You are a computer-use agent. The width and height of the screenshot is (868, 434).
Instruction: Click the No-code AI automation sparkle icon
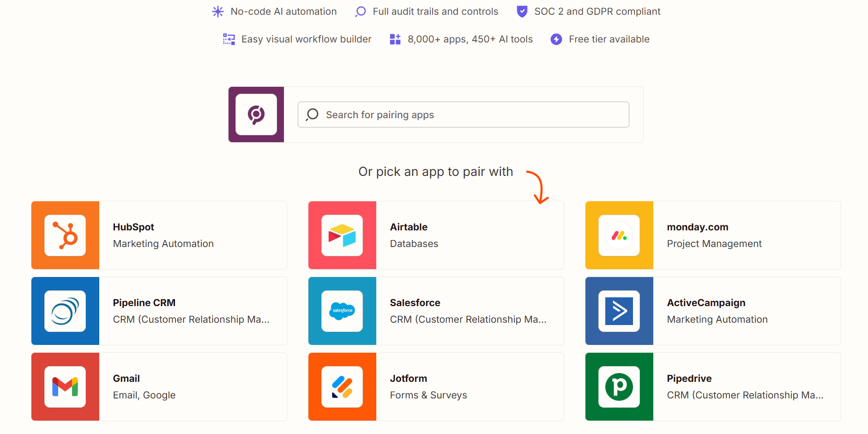click(217, 11)
